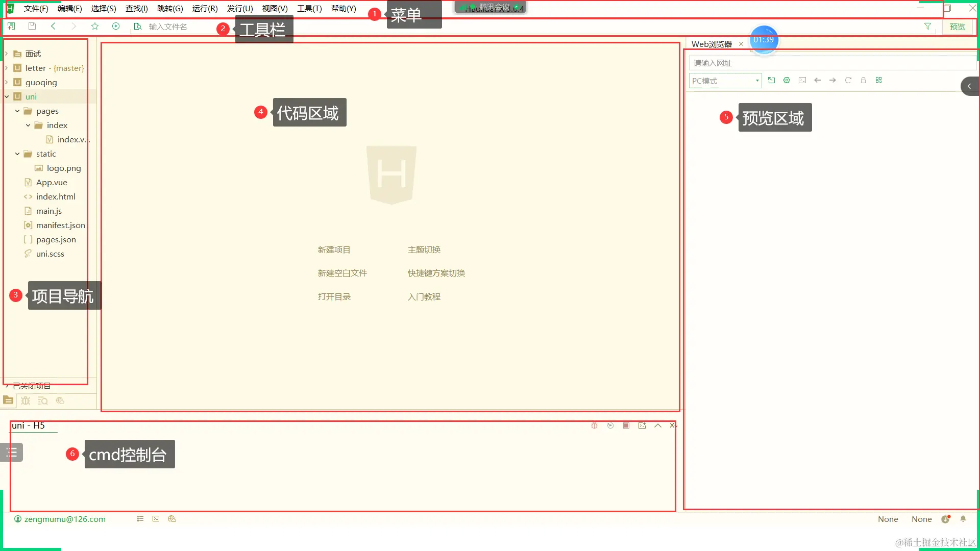Toggle the browser lock icon
The image size is (980, 551).
tap(863, 81)
